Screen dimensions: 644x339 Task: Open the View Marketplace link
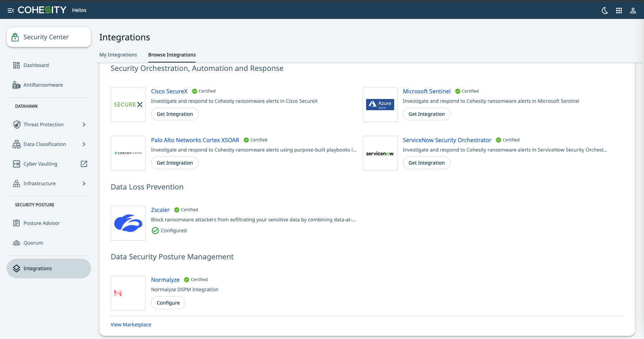(x=131, y=325)
